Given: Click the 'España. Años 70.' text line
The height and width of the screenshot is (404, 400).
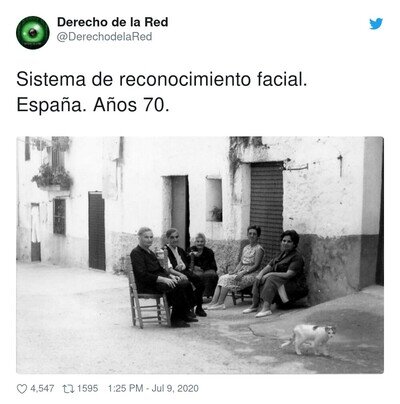Looking at the screenshot, I should (93, 105).
